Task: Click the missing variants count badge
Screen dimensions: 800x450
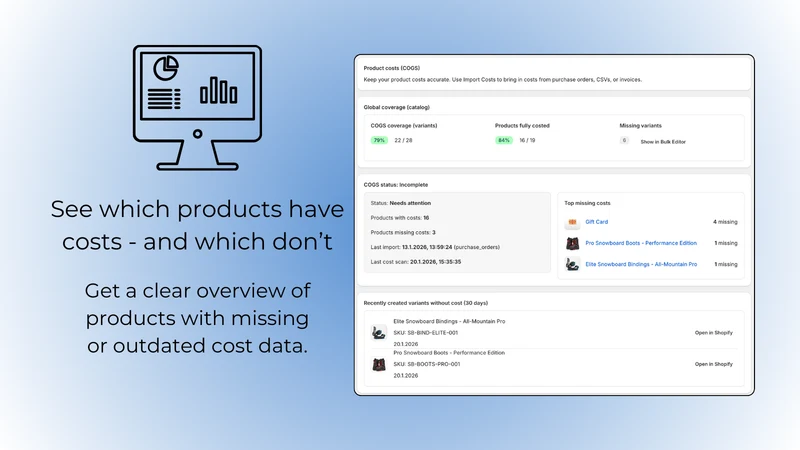Action: (624, 140)
